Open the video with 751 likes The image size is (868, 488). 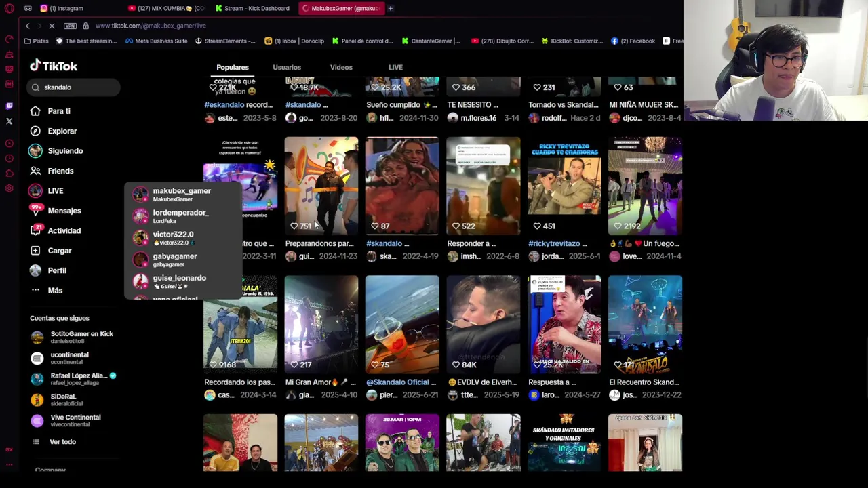click(x=321, y=186)
